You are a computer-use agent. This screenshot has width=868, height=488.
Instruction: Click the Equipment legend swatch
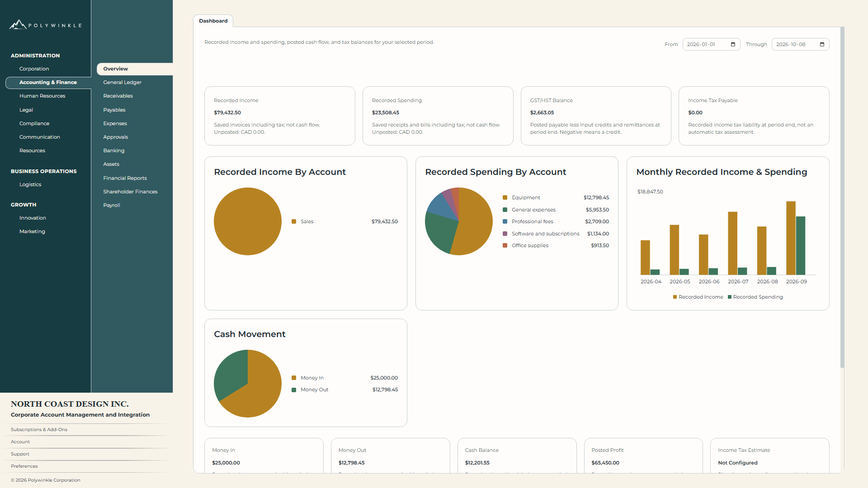[505, 197]
